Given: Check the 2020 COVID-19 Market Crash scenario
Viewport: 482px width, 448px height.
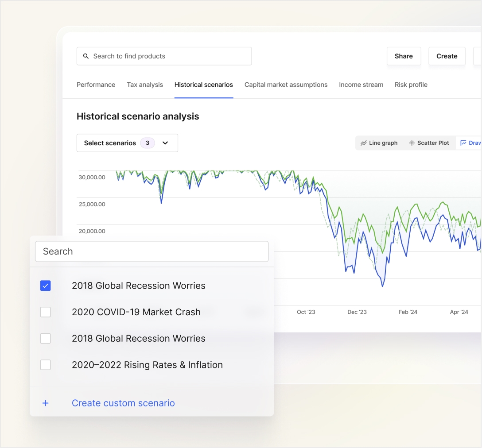Looking at the screenshot, I should [45, 312].
